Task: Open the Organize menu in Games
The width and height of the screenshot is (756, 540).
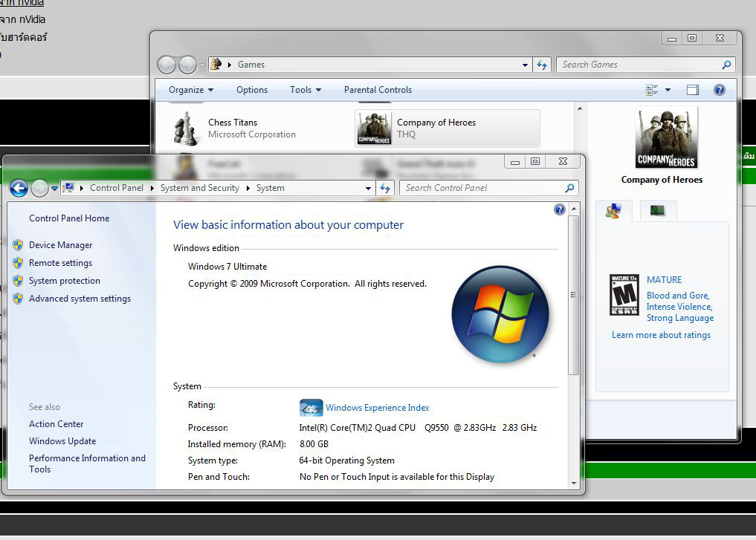Action: click(x=191, y=90)
